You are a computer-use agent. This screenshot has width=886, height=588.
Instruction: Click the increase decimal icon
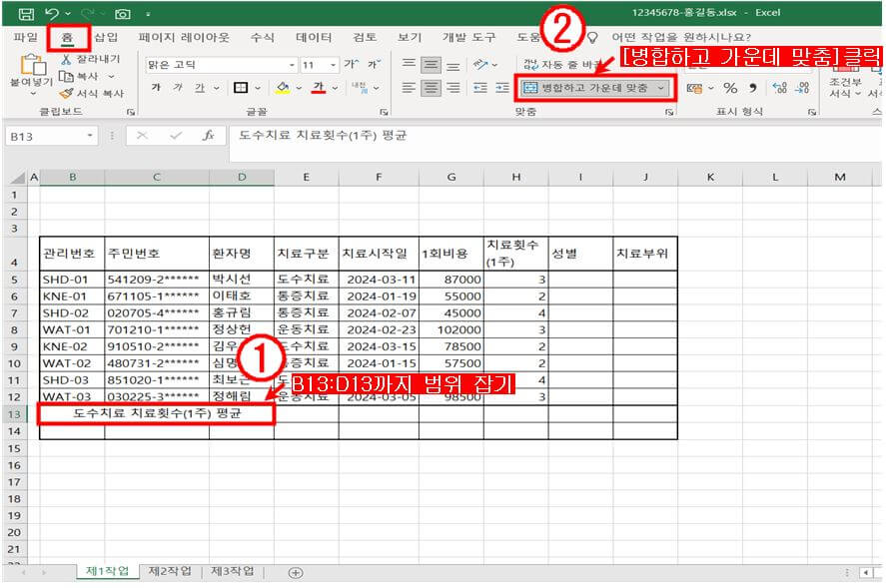click(780, 88)
